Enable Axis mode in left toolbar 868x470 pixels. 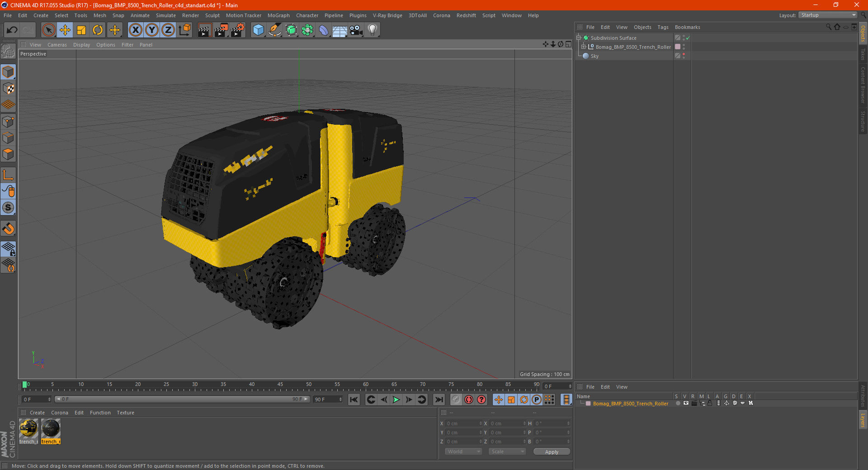coord(8,175)
